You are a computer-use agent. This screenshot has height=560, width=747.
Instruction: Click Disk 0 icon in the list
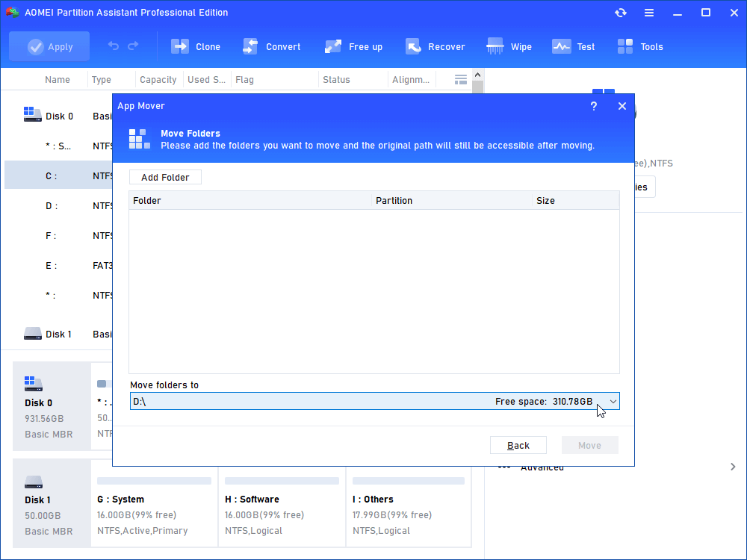(32, 114)
